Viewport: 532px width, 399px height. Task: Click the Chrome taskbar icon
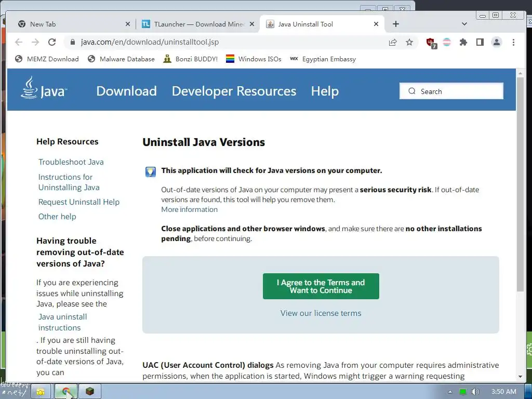click(66, 392)
